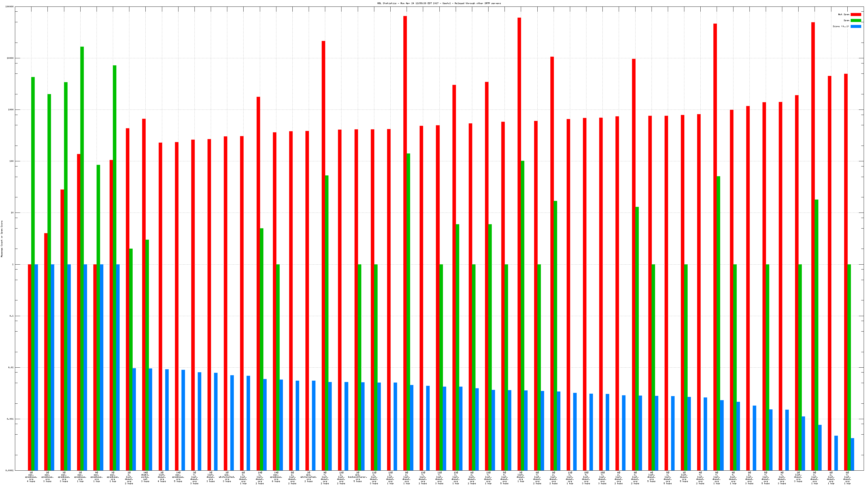Click the blue Score (0..1) legend swatch
The width and height of the screenshot is (868, 488).
(x=856, y=26)
